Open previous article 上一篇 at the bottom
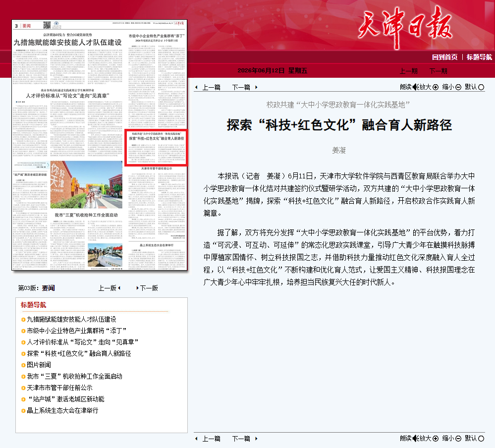This screenshot has width=495, height=448. click(x=211, y=439)
